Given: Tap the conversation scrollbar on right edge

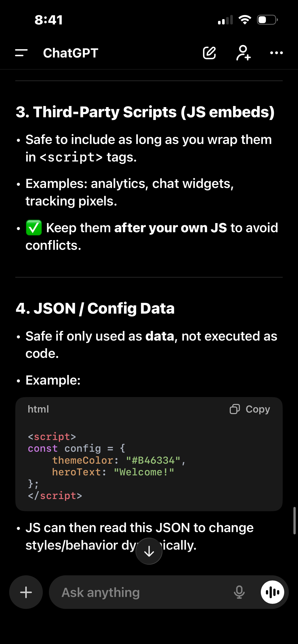Looking at the screenshot, I should (x=294, y=521).
